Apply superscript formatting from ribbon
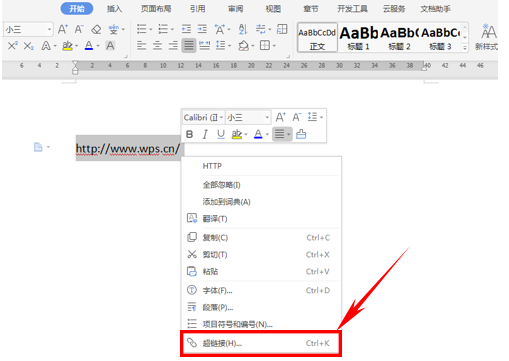 coord(13,45)
